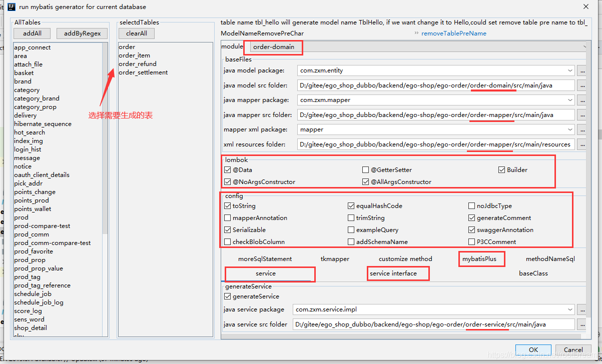Close the mybatis generator dialog
The image size is (602, 364).
[586, 6]
